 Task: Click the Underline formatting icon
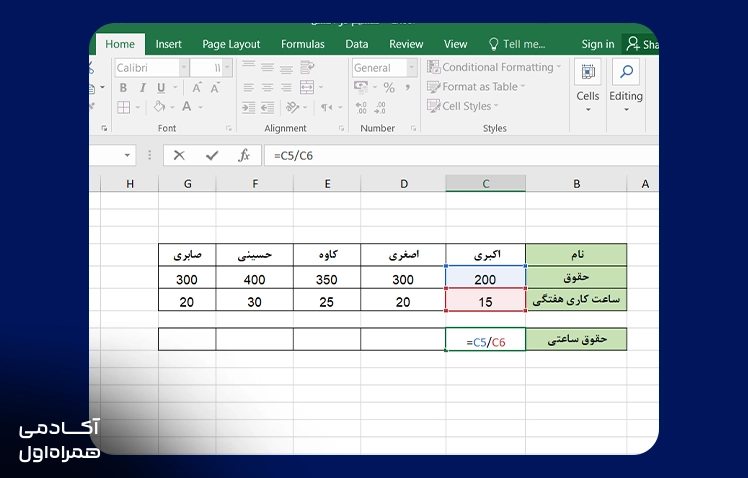[161, 88]
